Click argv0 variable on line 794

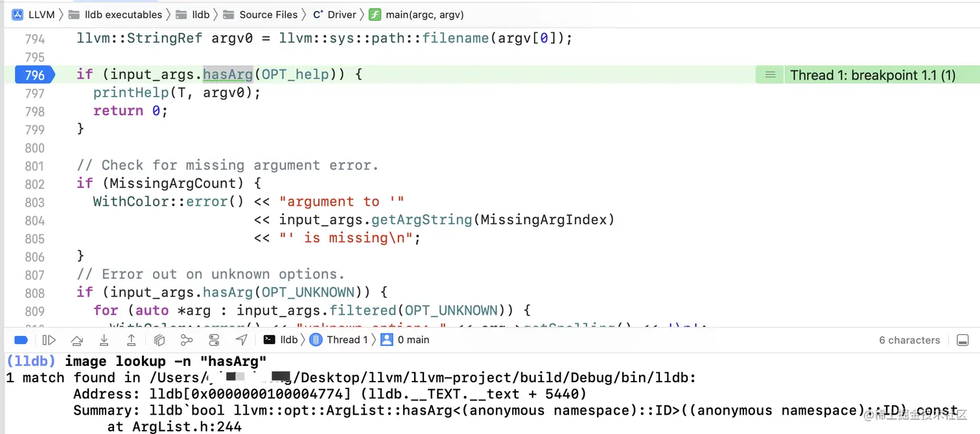tap(232, 38)
